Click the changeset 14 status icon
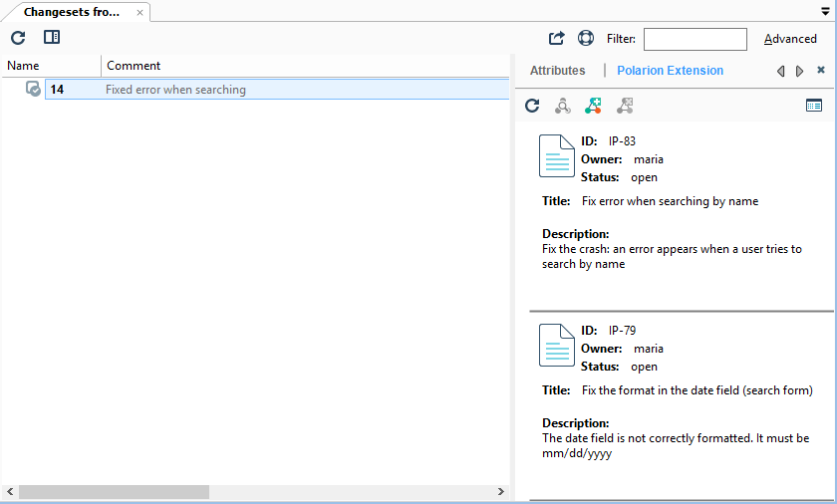Image resolution: width=837 pixels, height=504 pixels. pos(33,89)
